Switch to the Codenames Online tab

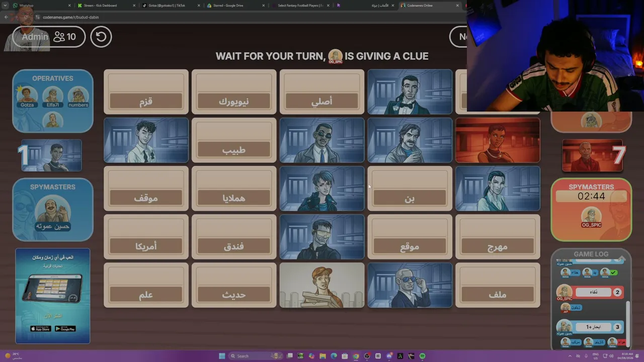[430, 6]
